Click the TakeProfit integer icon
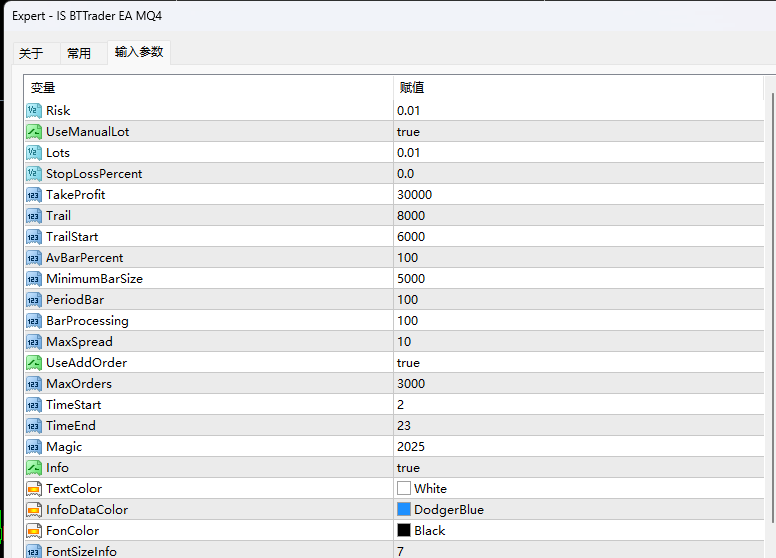This screenshot has height=558, width=776. point(33,195)
